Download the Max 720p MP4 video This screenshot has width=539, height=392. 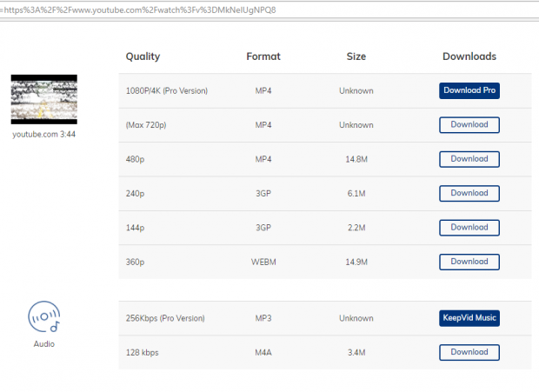[469, 124]
